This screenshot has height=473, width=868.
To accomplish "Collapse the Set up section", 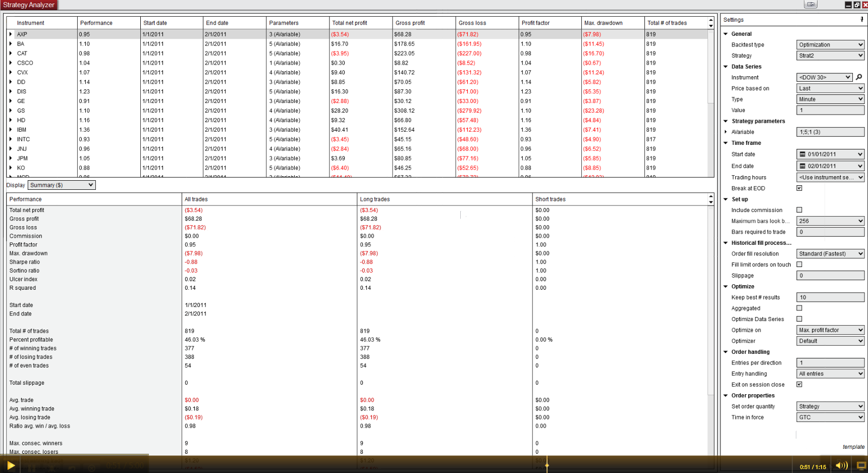I will click(x=726, y=199).
